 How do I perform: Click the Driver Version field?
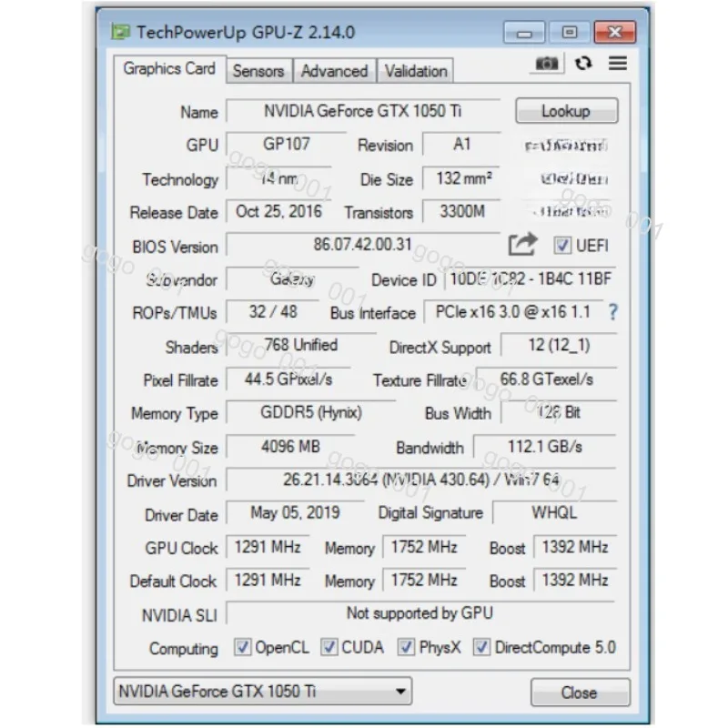click(421, 480)
